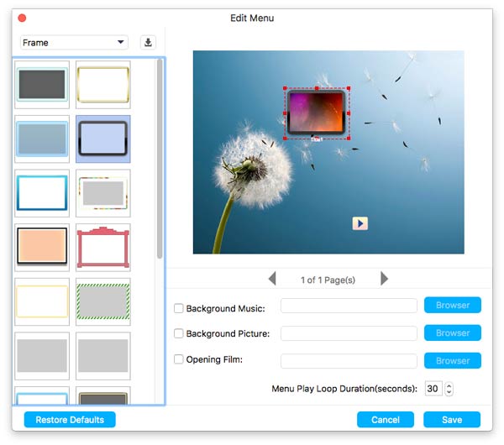The width and height of the screenshot is (504, 445).
Task: Adjust the loop duration stepper arrows
Action: (449, 389)
